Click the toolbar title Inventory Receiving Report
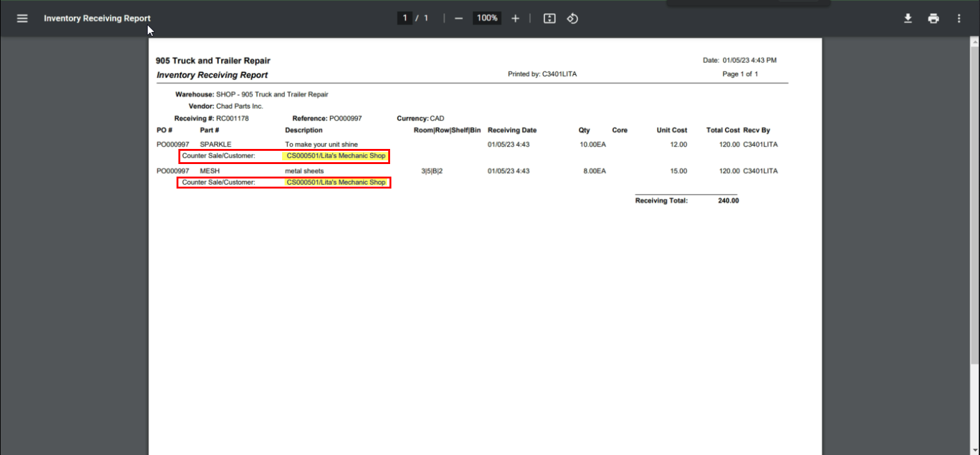The width and height of the screenshot is (980, 455). (x=97, y=18)
